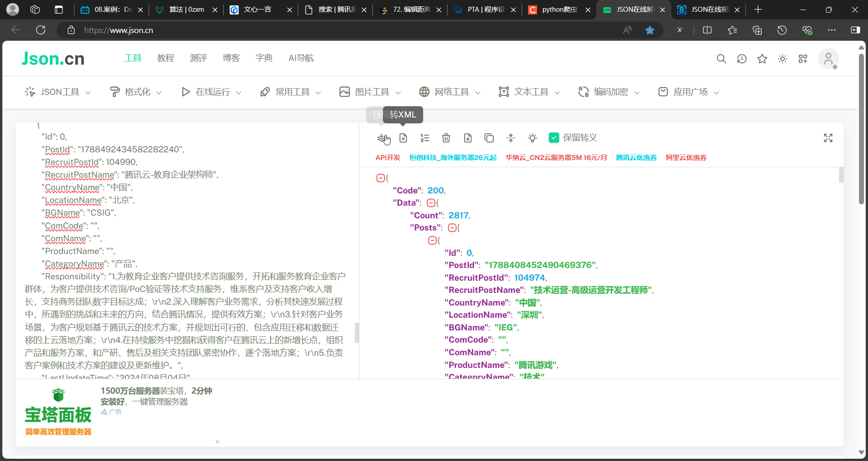Open search on Json.cn header
This screenshot has width=868, height=461.
tap(721, 59)
